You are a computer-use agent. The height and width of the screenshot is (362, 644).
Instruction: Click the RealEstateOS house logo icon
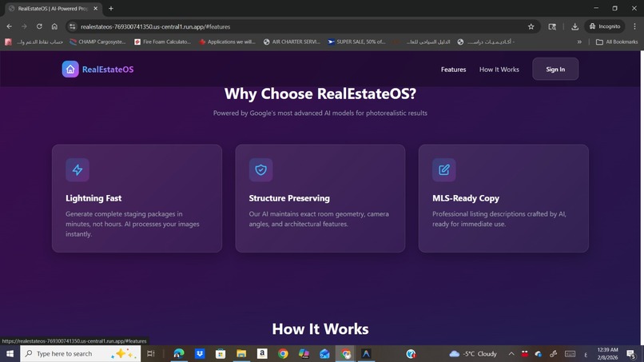(x=70, y=69)
